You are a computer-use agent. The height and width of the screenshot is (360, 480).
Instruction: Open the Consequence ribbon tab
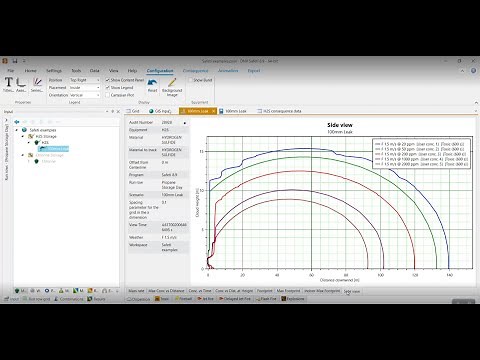(195, 71)
